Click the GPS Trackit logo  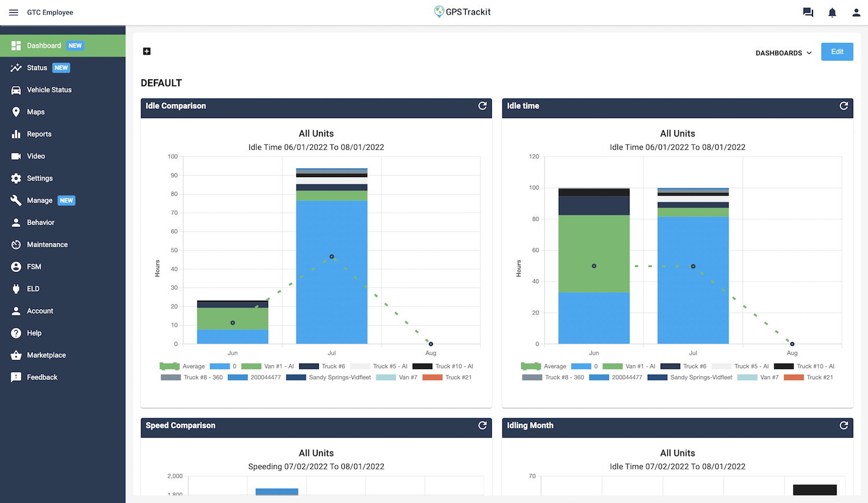coord(462,12)
